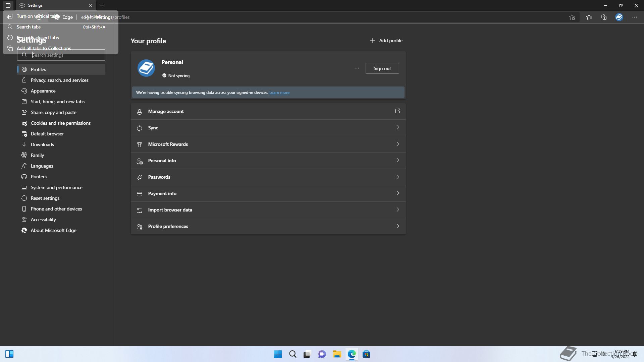Click the profile avatar in the toolbar
644x362 pixels.
pyautogui.click(x=619, y=17)
